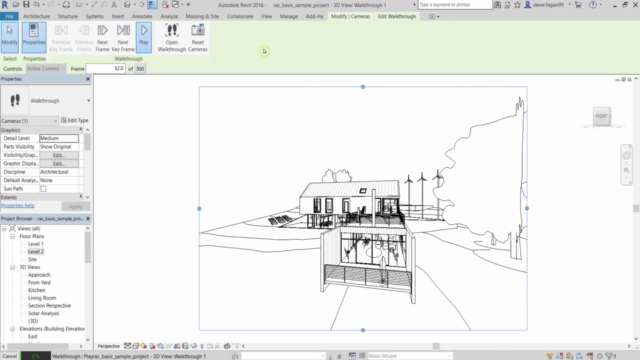Select the Solar Analysis 3D view

(x=43, y=313)
